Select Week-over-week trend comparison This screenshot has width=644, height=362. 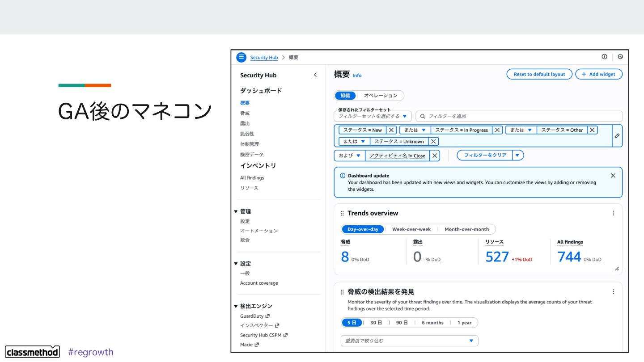(x=411, y=229)
